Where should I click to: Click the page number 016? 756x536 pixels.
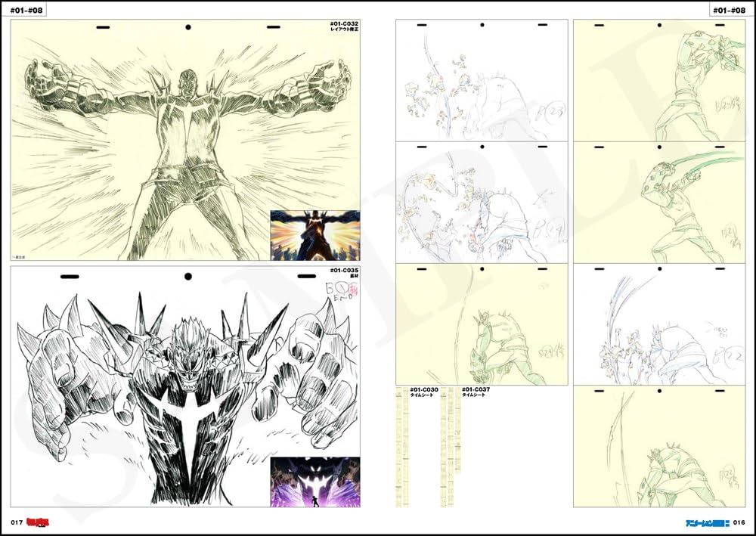[739, 523]
